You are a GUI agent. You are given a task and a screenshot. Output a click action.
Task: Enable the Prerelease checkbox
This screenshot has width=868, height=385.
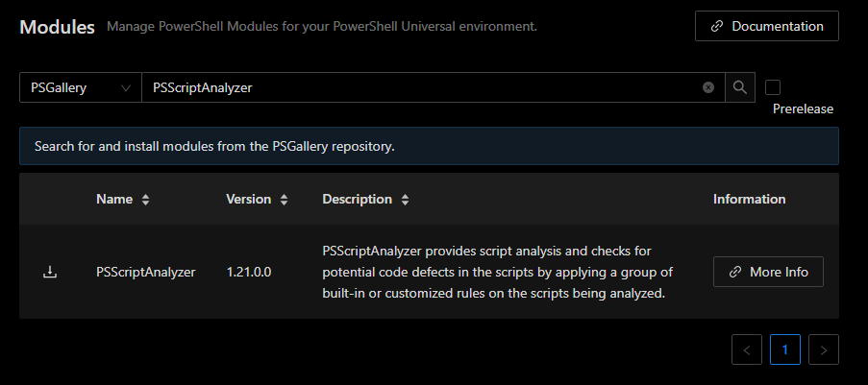pos(773,87)
